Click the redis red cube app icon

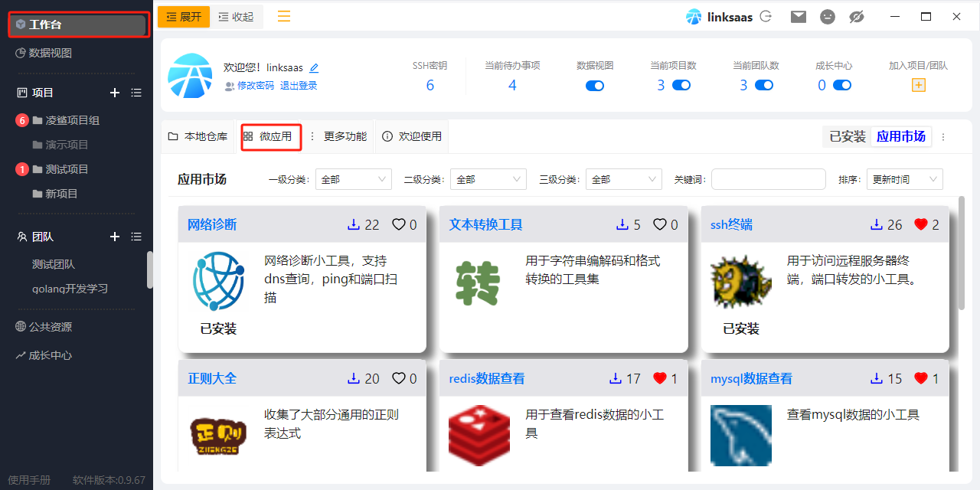(479, 436)
